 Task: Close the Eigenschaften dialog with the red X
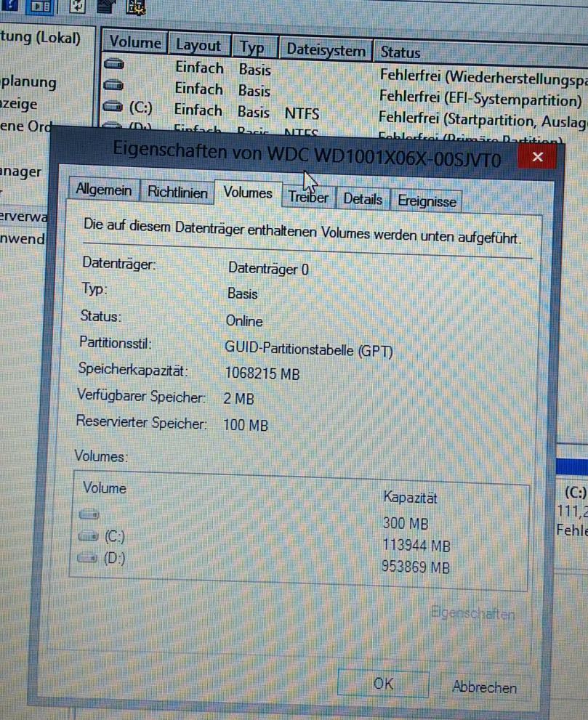point(537,157)
